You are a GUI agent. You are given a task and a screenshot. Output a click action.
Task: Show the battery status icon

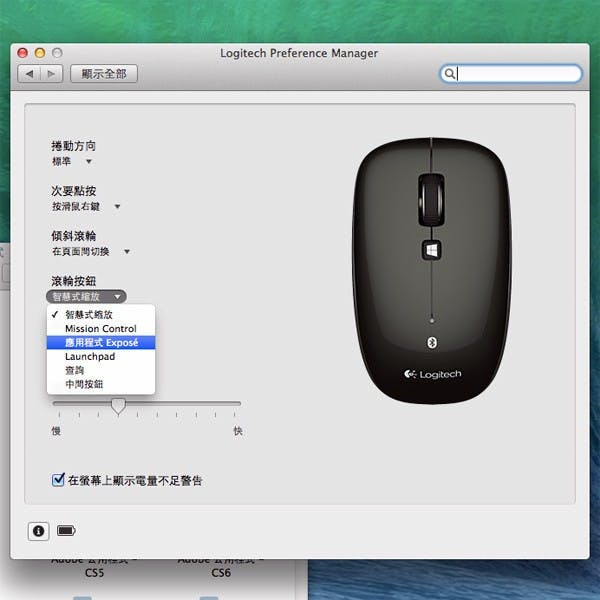click(66, 530)
